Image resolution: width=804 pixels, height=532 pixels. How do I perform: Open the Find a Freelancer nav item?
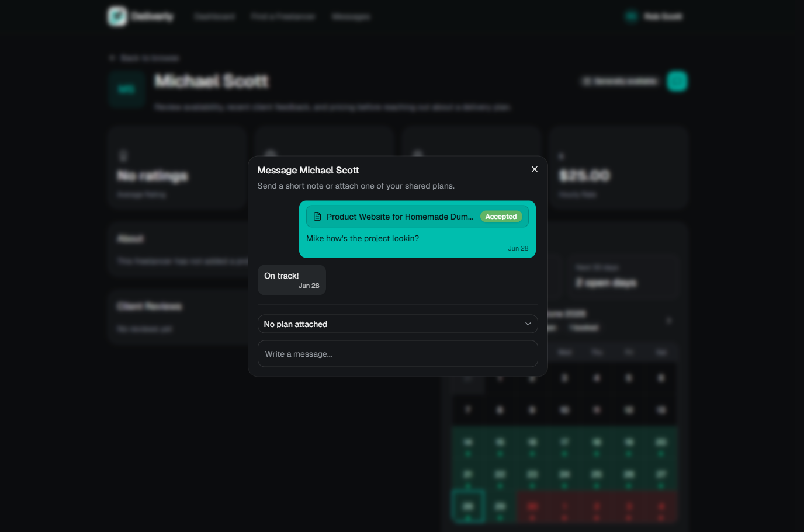point(283,16)
